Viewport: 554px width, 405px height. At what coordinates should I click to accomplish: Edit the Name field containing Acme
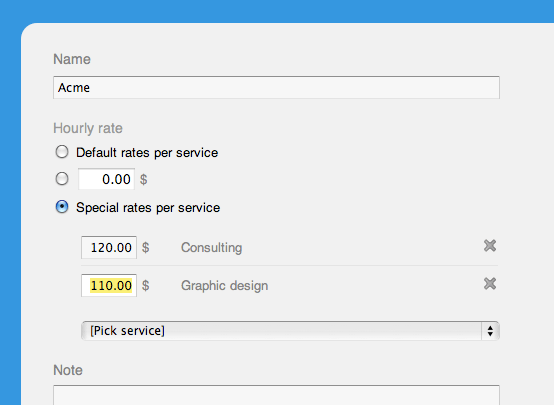[276, 87]
